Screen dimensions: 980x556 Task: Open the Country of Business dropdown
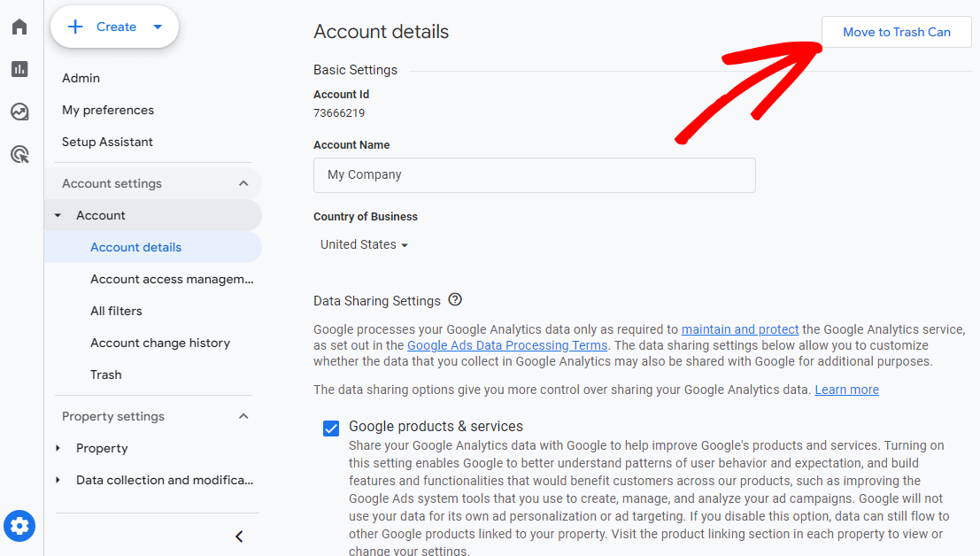coord(364,245)
